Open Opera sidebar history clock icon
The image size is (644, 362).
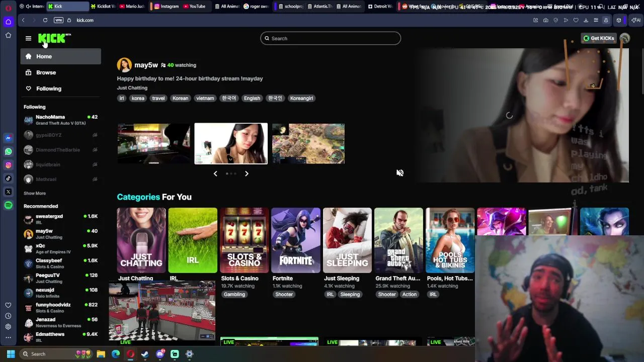[x=8, y=316]
